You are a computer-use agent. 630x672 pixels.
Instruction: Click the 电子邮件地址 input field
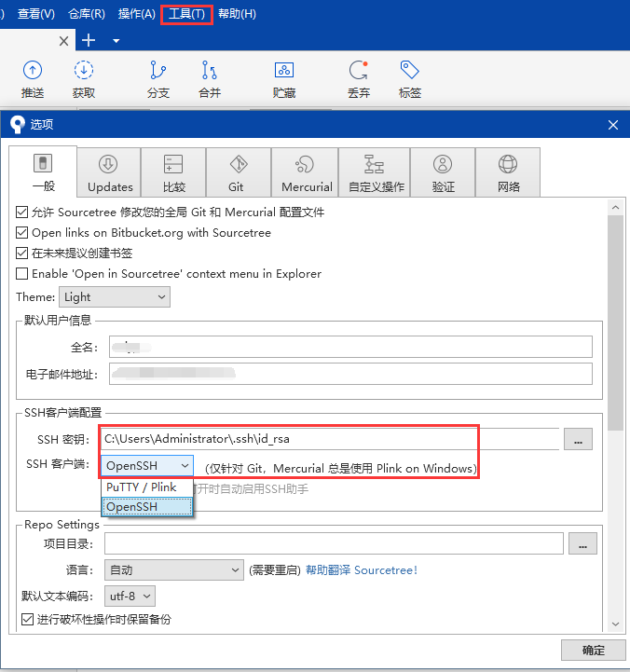click(x=350, y=374)
